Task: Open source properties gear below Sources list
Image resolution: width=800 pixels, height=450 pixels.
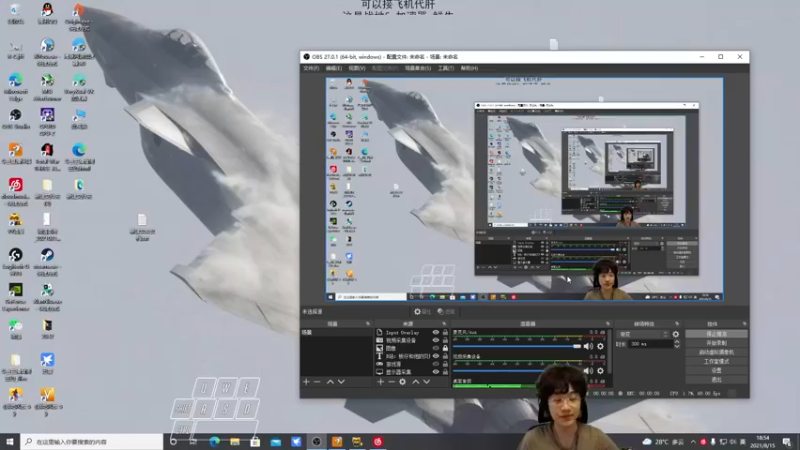Action: (403, 382)
